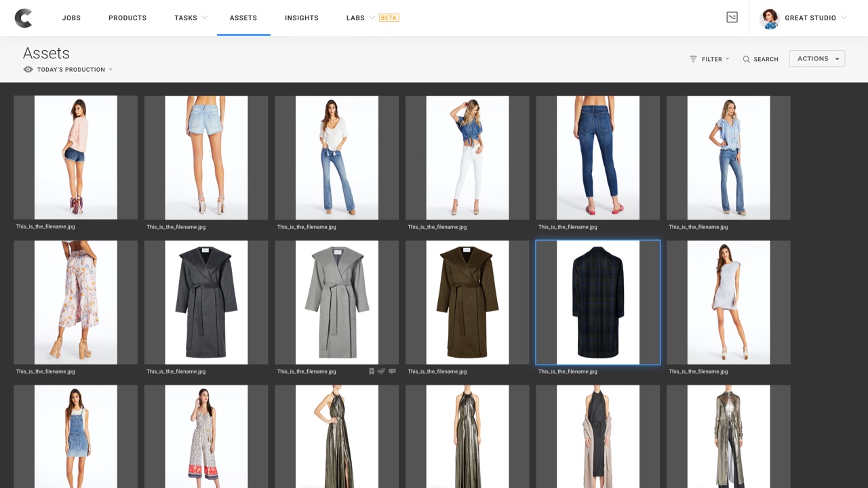The height and width of the screenshot is (488, 868).
Task: Open the Products section
Action: (x=127, y=18)
